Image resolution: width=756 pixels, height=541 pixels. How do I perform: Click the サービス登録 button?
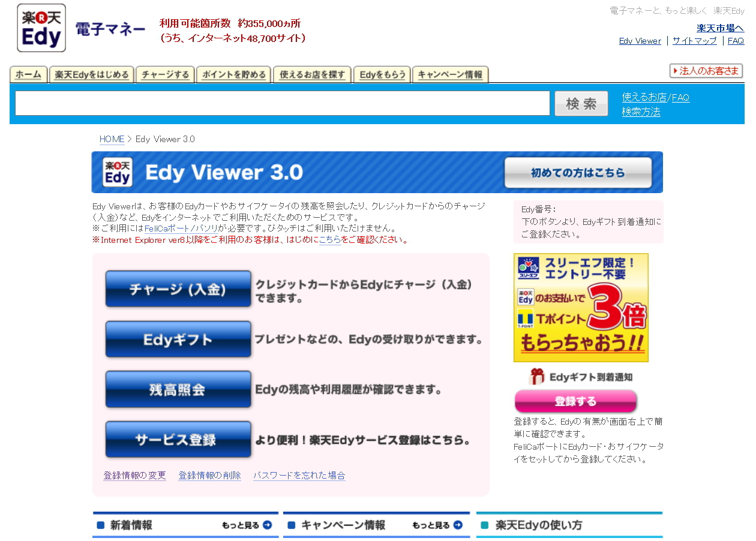point(178,440)
